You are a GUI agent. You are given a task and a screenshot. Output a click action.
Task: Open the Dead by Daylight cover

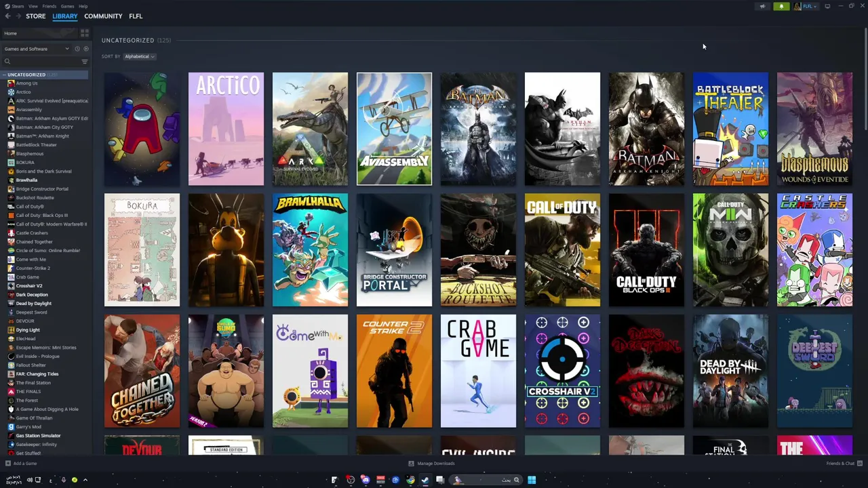click(x=730, y=371)
